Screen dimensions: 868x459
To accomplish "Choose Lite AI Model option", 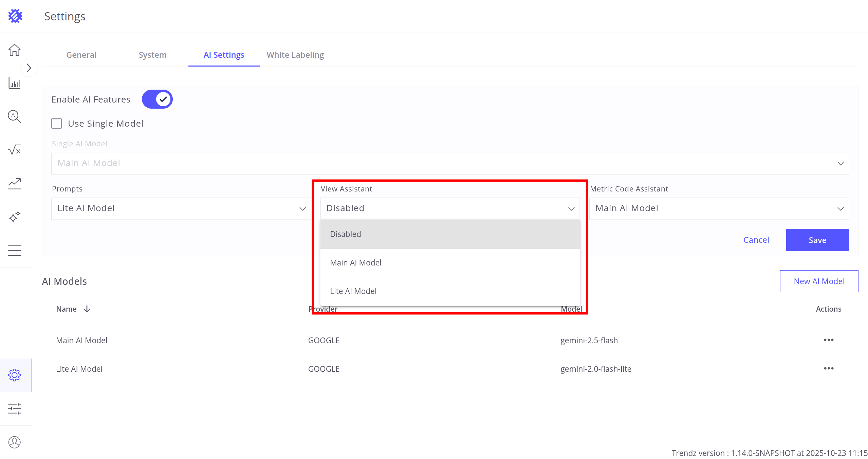I will pyautogui.click(x=353, y=291).
